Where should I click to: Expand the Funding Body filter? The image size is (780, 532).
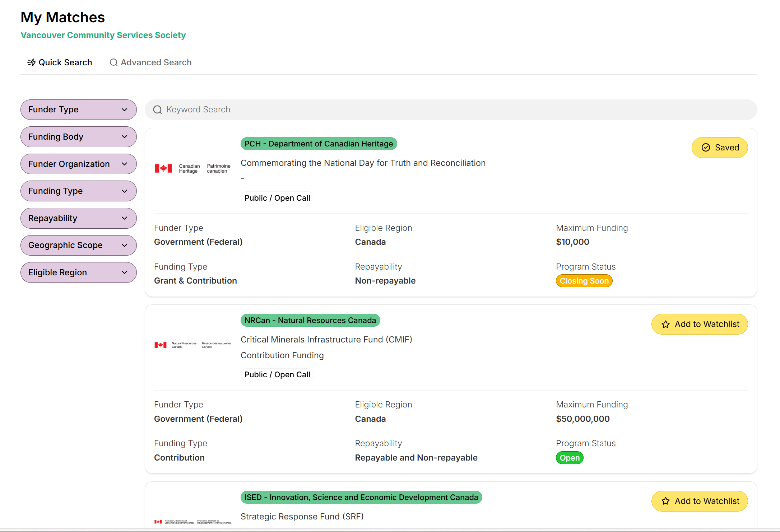pos(78,137)
